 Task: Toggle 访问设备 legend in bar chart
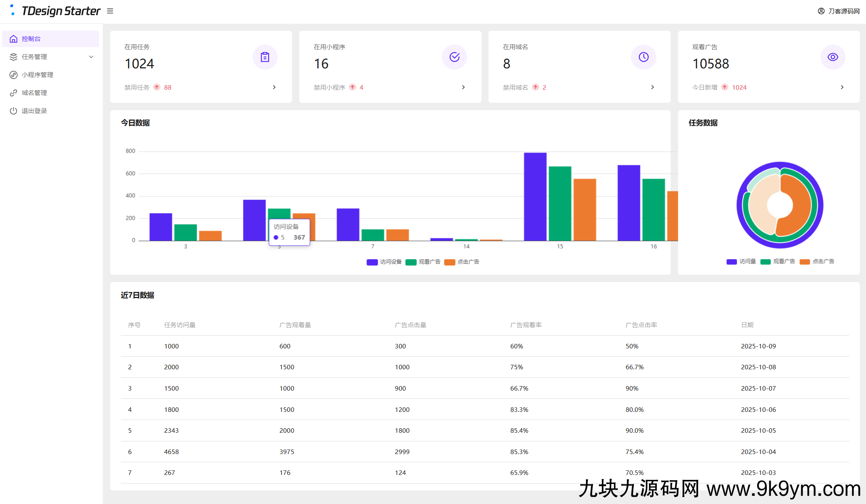[384, 262]
